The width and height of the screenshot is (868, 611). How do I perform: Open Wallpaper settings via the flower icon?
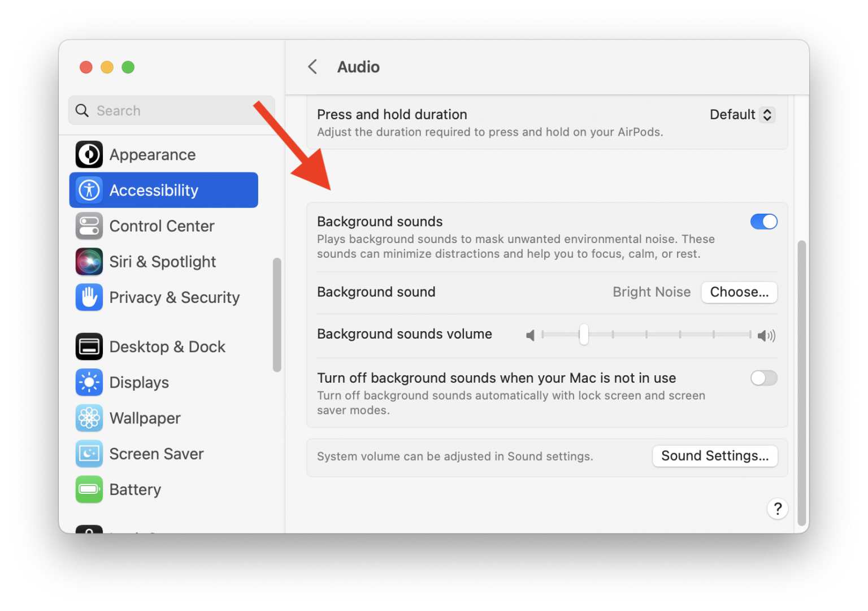point(89,418)
